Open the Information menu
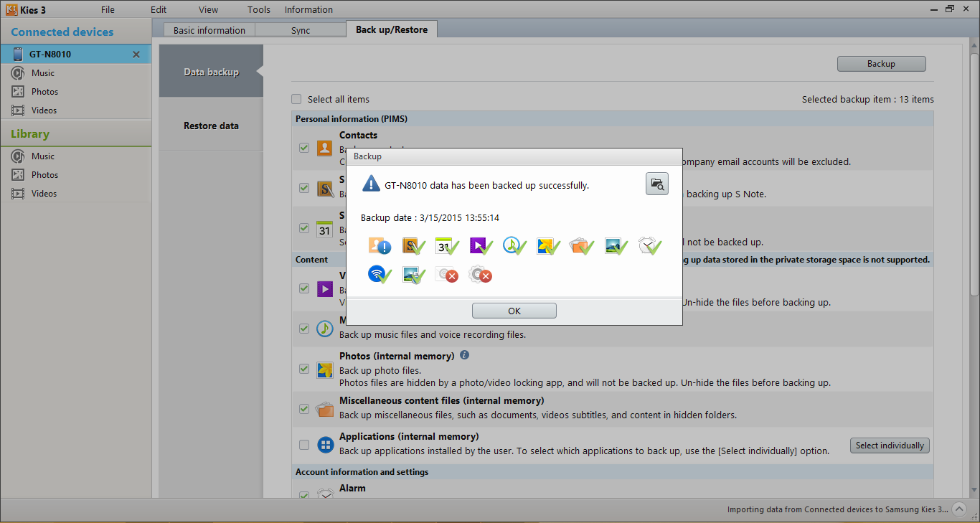The image size is (980, 523). pos(308,9)
